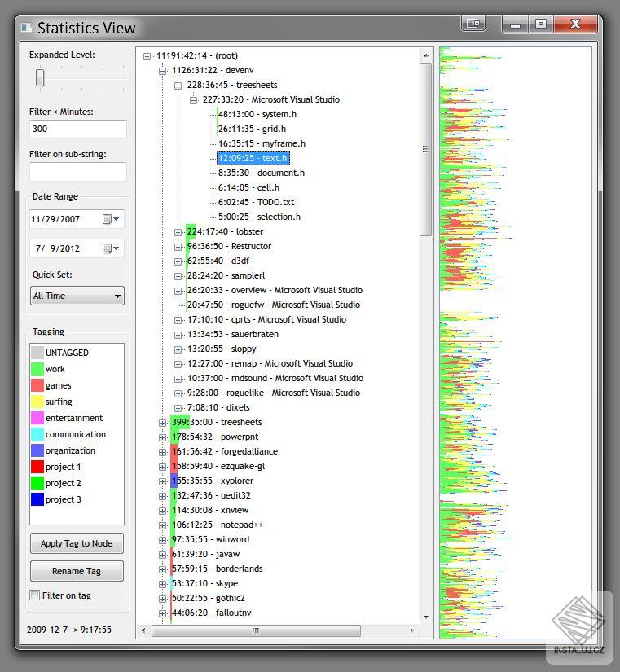
Task: Select the project 2 green swatch
Action: [37, 483]
